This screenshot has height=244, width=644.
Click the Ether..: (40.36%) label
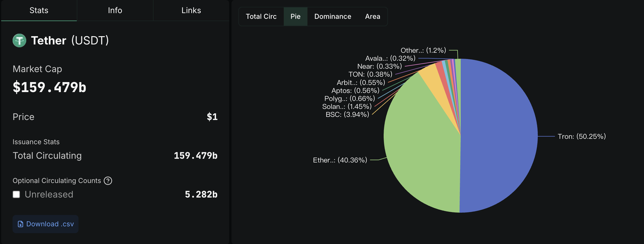[340, 160]
